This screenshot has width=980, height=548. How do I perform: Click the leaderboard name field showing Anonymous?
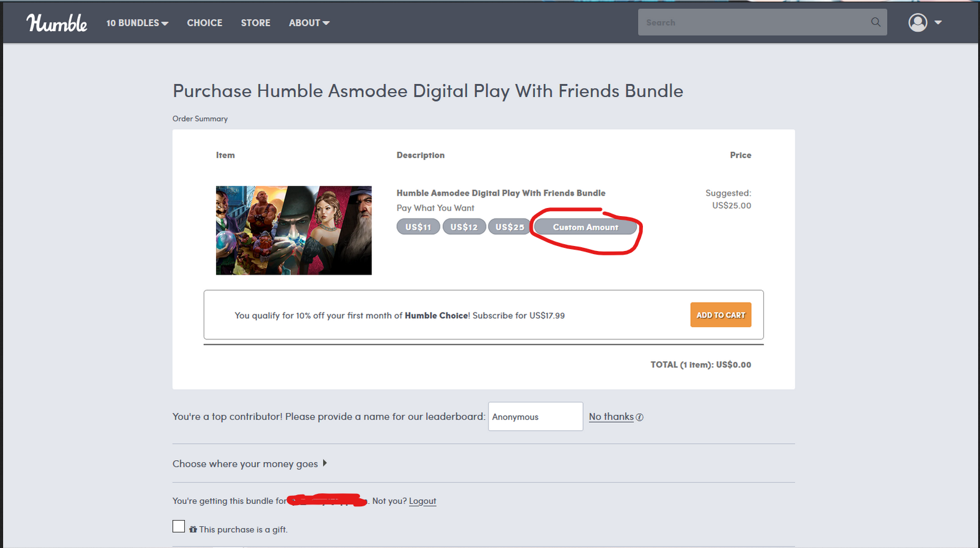536,417
